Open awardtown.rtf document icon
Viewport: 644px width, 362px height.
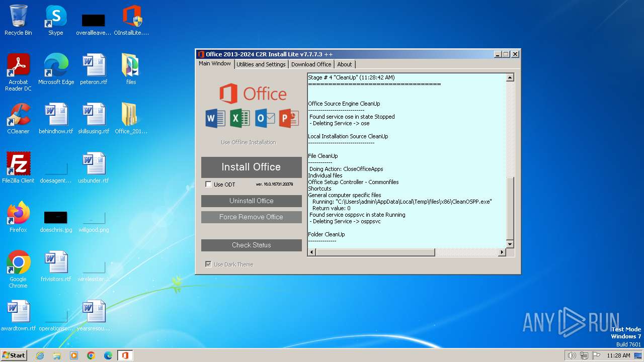pyautogui.click(x=18, y=315)
